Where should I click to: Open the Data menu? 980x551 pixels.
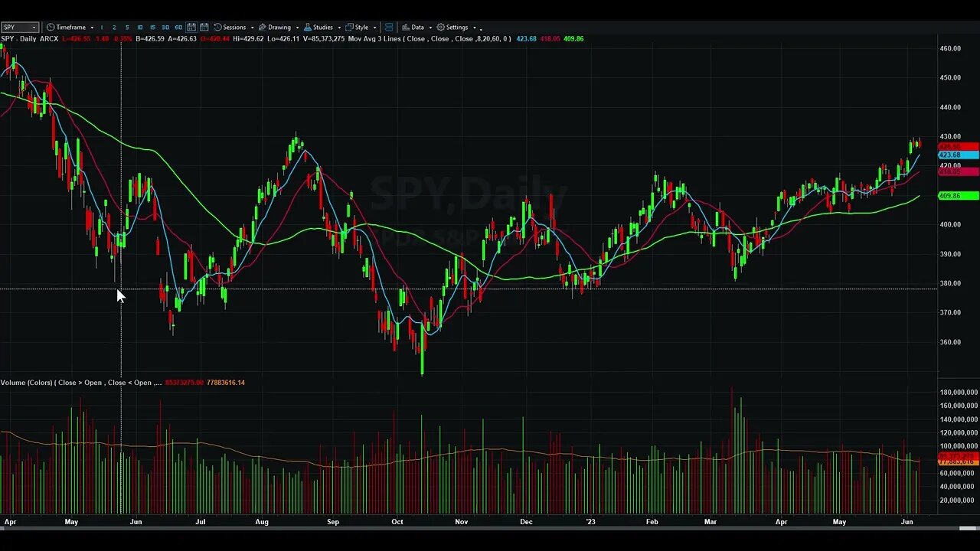tap(413, 27)
